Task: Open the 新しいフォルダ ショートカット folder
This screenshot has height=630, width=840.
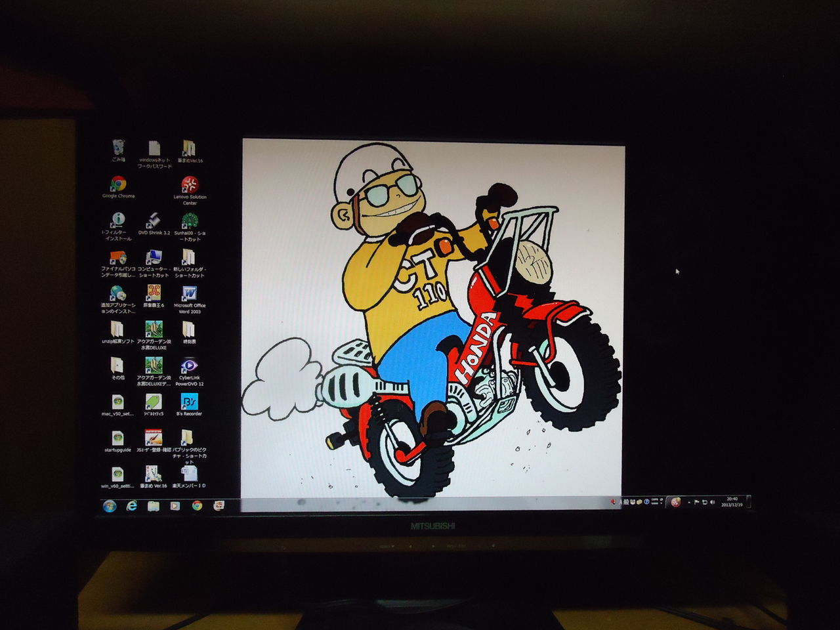Action: (x=190, y=263)
